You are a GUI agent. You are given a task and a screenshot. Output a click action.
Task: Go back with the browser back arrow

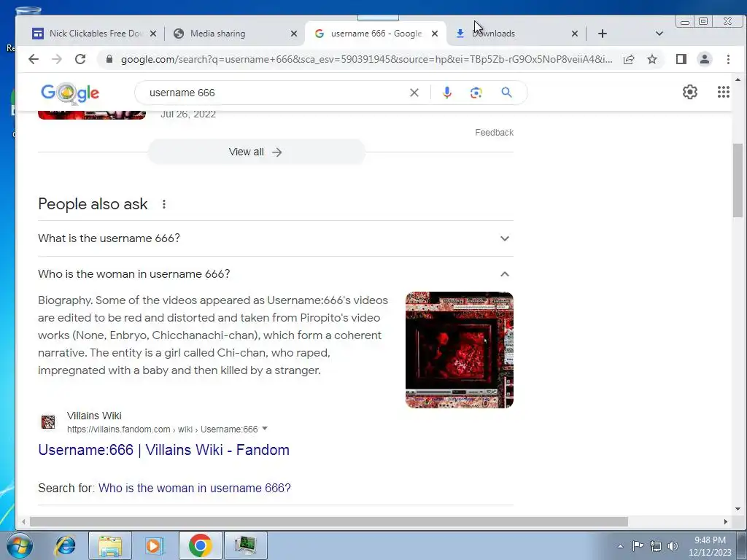pos(34,59)
